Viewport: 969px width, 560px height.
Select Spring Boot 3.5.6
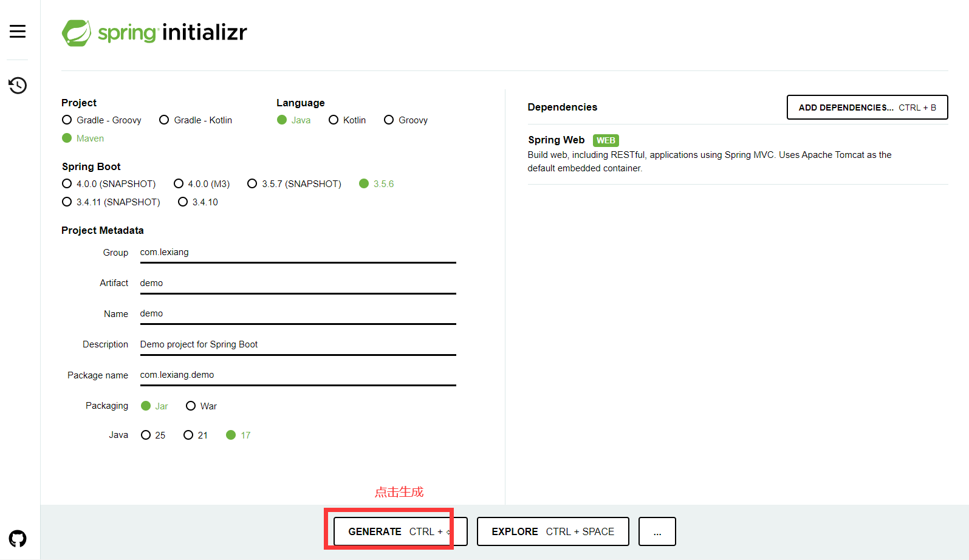(x=377, y=184)
